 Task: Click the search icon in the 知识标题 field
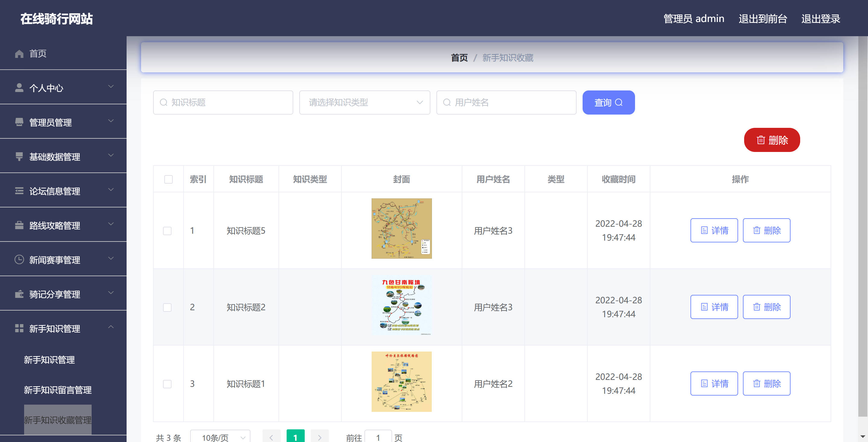(163, 102)
